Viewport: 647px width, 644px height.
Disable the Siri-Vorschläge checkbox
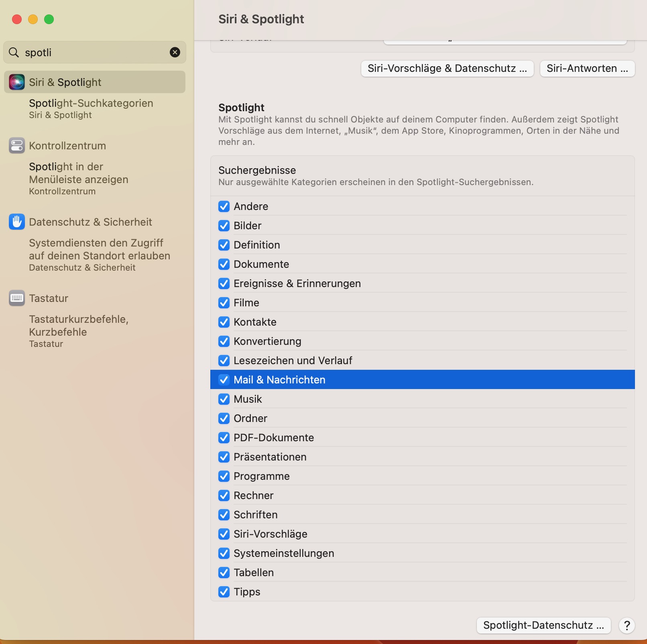pyautogui.click(x=224, y=534)
